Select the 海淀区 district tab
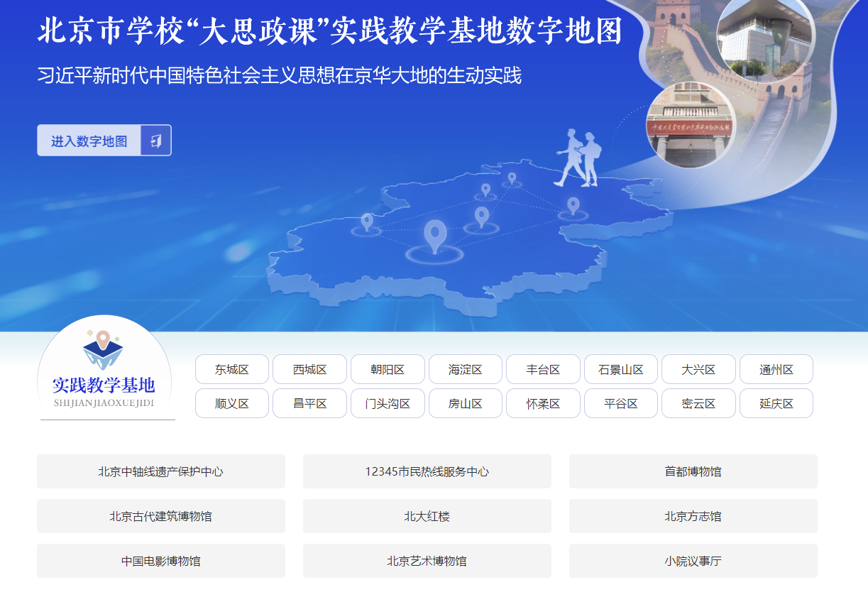Image resolution: width=868 pixels, height=597 pixels. (x=466, y=369)
